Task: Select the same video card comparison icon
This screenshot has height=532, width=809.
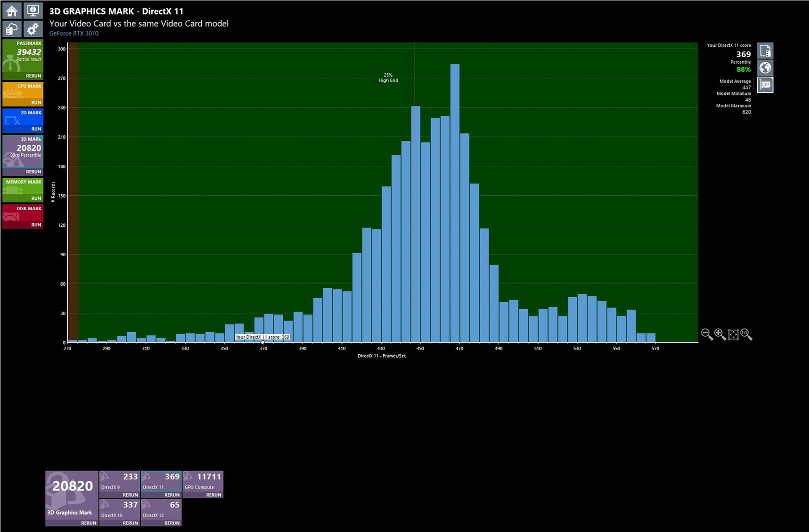Action: click(765, 85)
